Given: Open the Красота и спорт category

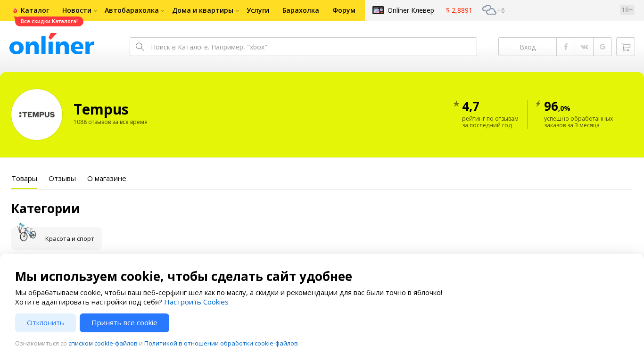Looking at the screenshot, I should (57, 239).
